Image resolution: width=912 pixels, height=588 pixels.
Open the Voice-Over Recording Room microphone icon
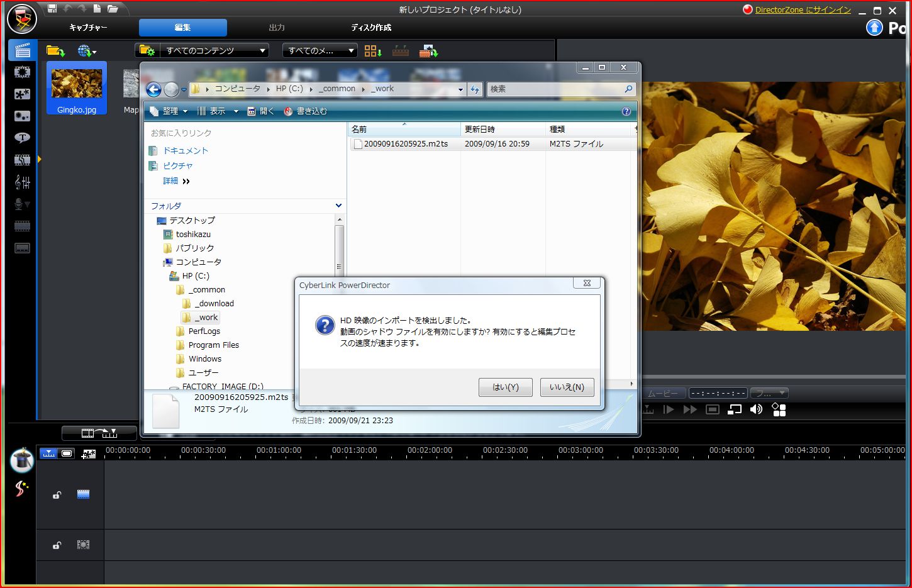22,204
